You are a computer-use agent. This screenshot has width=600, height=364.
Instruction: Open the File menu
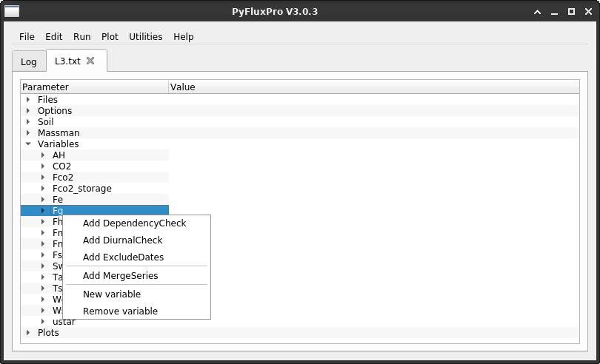click(27, 37)
